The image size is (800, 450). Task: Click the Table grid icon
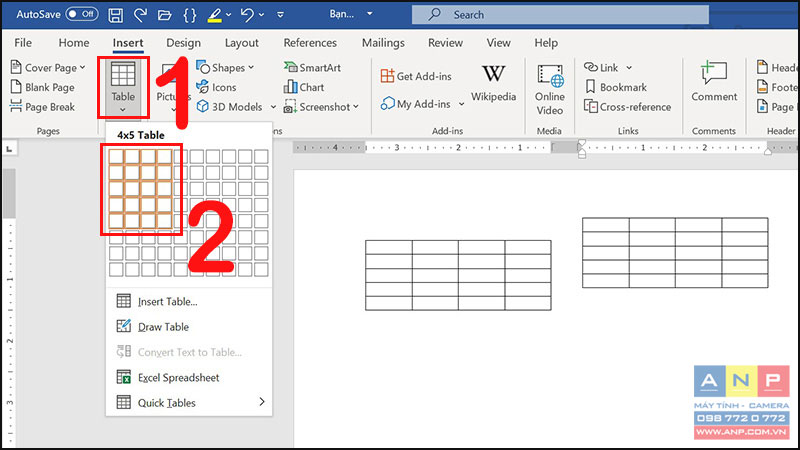123,74
